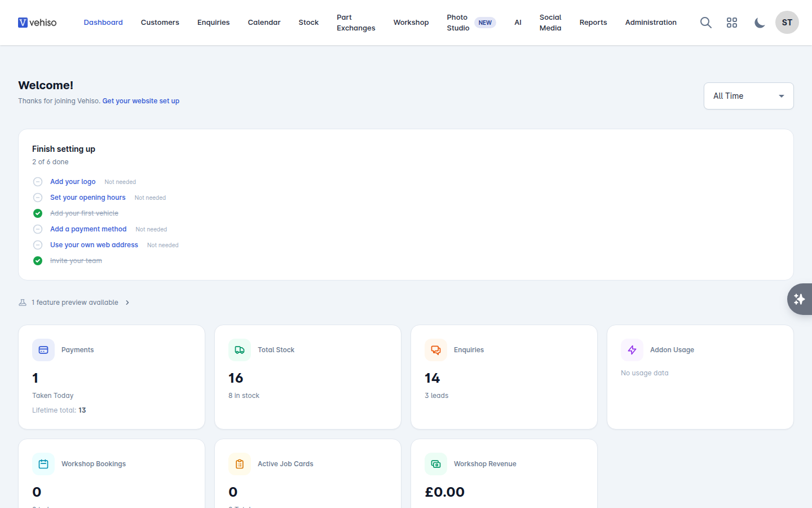The width and height of the screenshot is (812, 508).
Task: Open the Stock menu item
Action: click(x=308, y=23)
